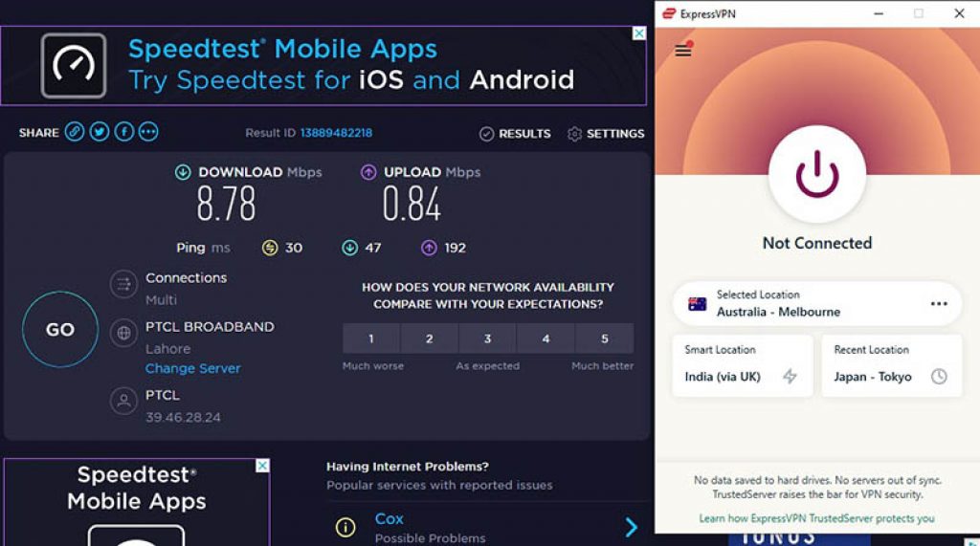The width and height of the screenshot is (980, 546).
Task: Rate network availability as 4
Action: click(546, 339)
